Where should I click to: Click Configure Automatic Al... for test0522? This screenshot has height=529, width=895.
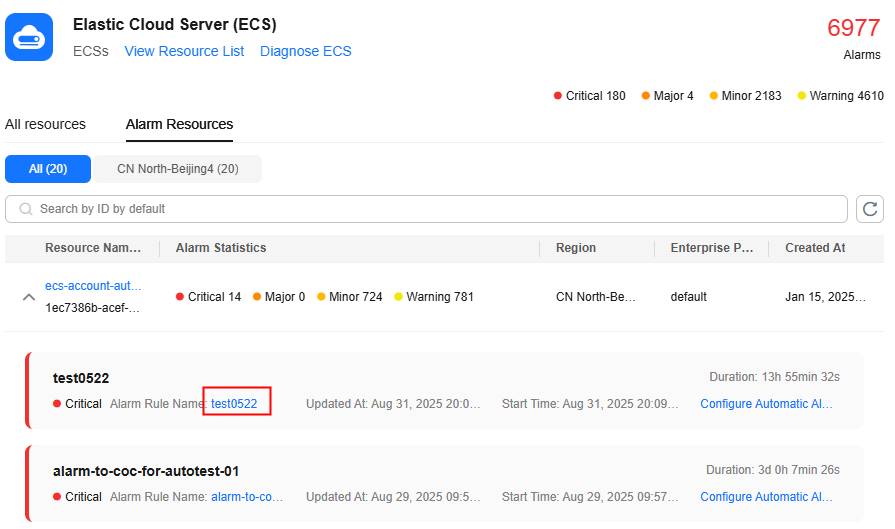click(x=766, y=404)
